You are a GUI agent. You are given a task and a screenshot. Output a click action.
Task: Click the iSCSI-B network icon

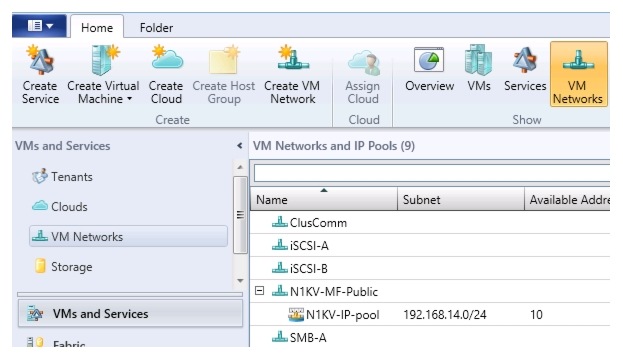[x=280, y=268]
